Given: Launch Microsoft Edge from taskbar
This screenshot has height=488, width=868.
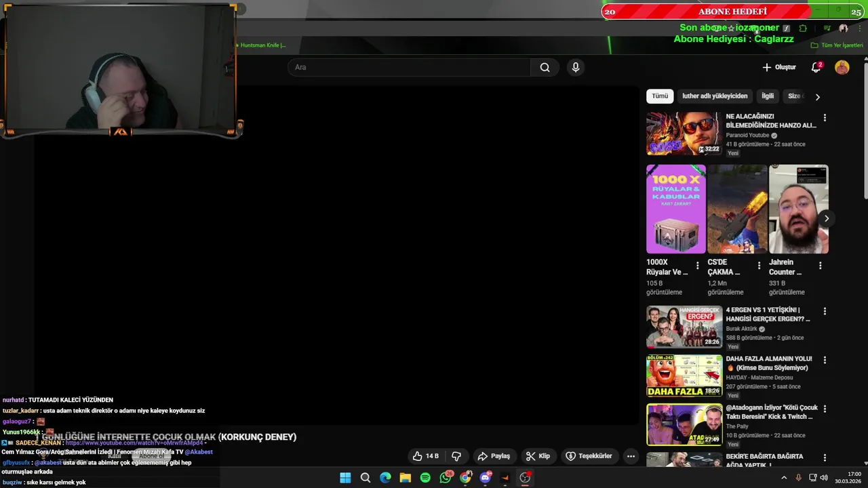Looking at the screenshot, I should pos(385,478).
